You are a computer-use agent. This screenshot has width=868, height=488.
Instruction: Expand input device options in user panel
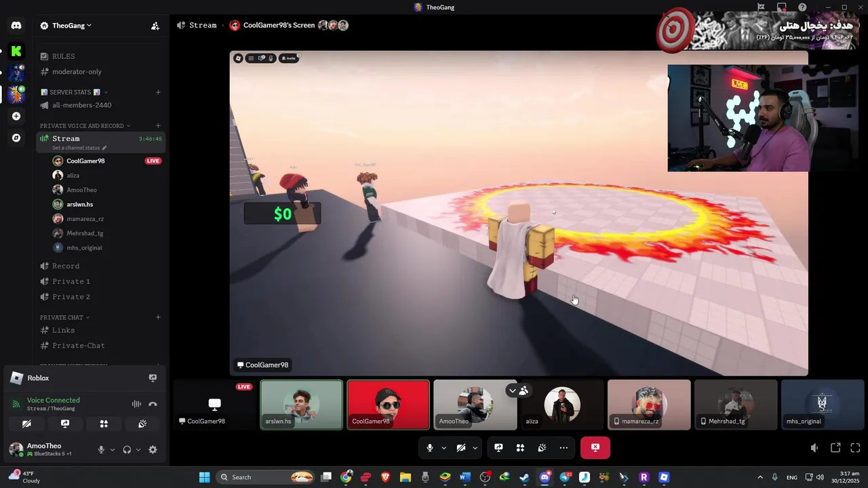coord(113,449)
